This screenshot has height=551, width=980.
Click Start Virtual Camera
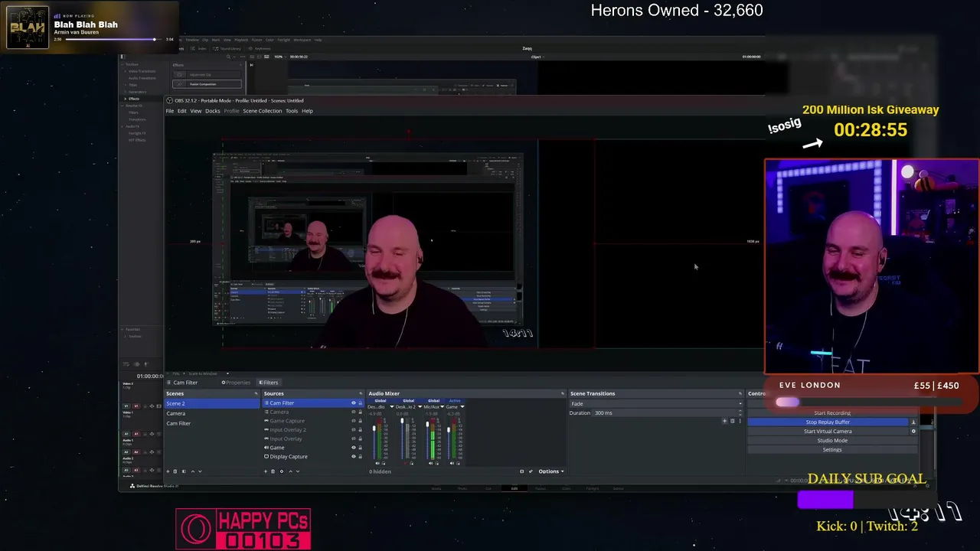(828, 432)
